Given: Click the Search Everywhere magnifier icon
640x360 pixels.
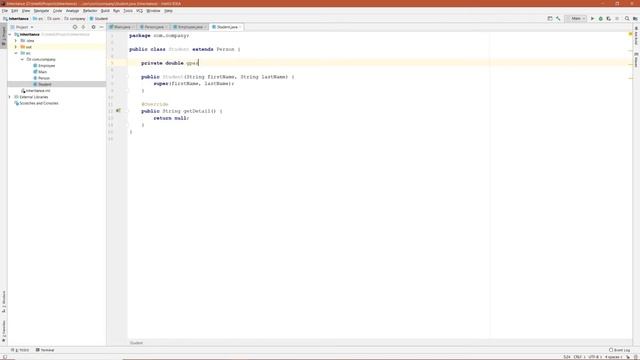Looking at the screenshot, I should coord(627,19).
